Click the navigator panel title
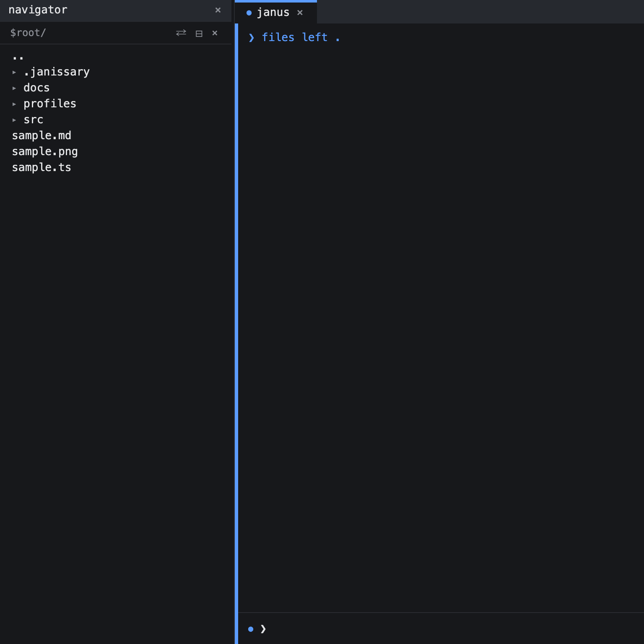 tap(38, 10)
